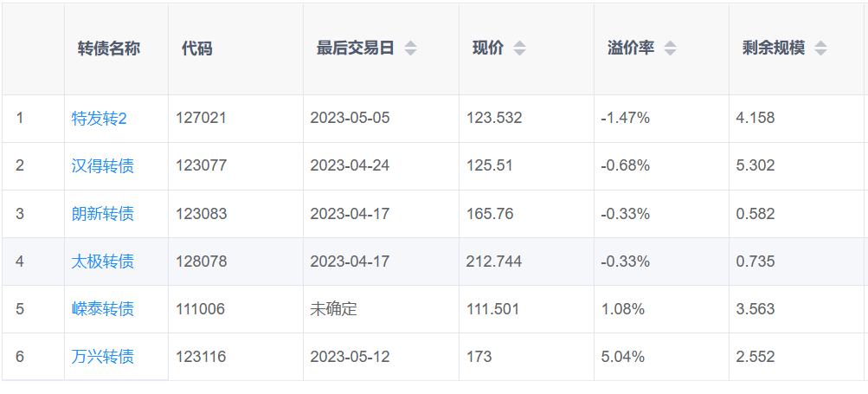Select the remaining scale value 0.582
Image resolution: width=868 pixels, height=394 pixels.
pos(755,213)
